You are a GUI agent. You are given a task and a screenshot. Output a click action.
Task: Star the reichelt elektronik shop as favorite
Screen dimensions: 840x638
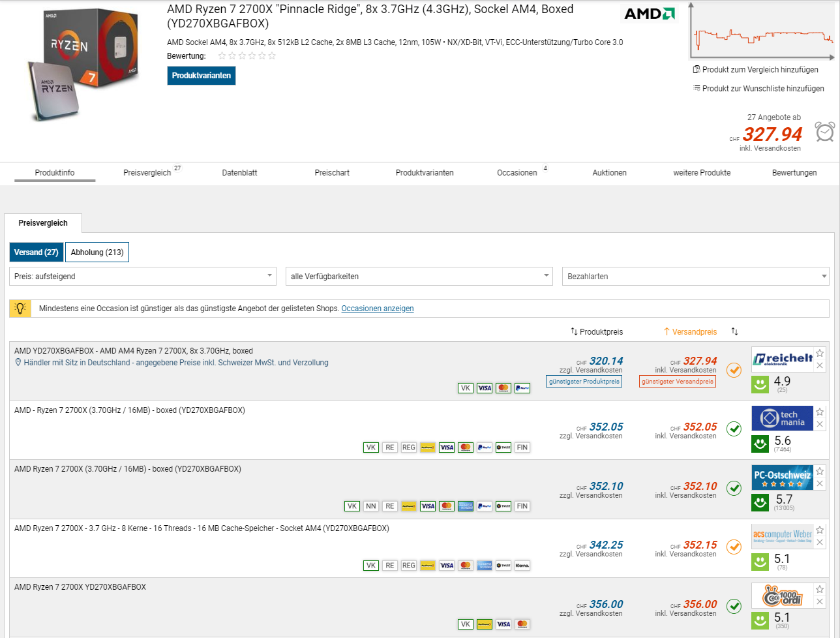click(x=820, y=353)
